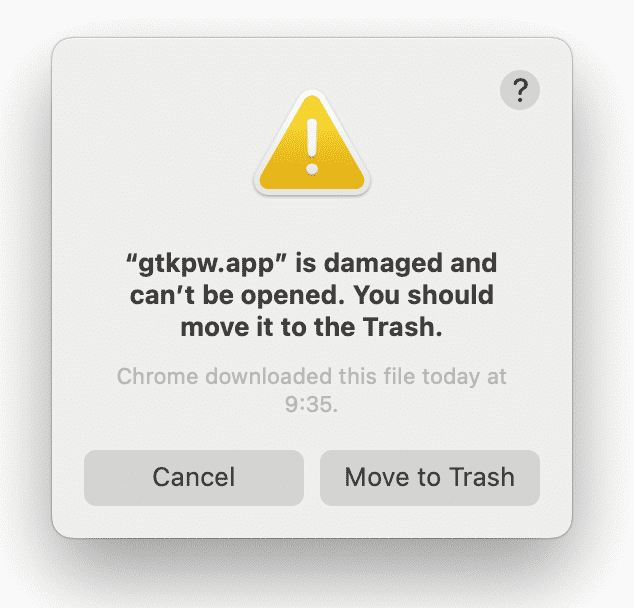Click the "Chrome downloaded this file" subtitle

tap(266, 376)
